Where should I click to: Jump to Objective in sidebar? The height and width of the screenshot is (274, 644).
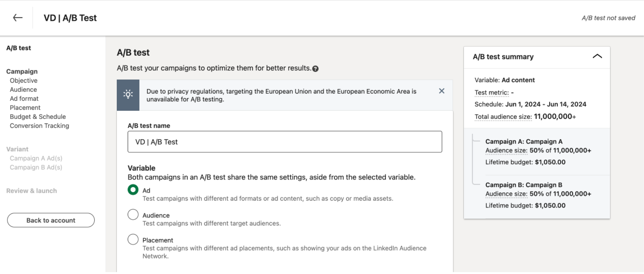24,80
